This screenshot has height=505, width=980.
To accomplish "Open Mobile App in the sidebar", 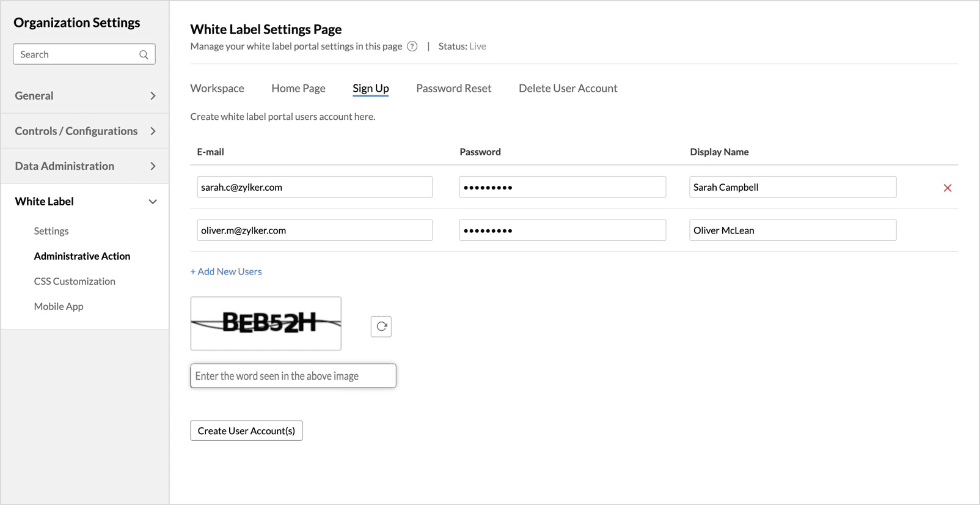I will (59, 306).
